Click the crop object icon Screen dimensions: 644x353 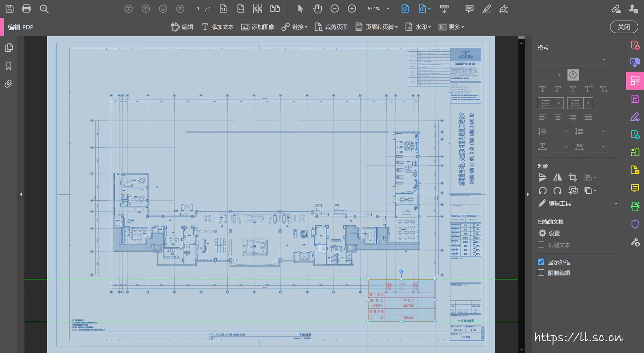[573, 177]
